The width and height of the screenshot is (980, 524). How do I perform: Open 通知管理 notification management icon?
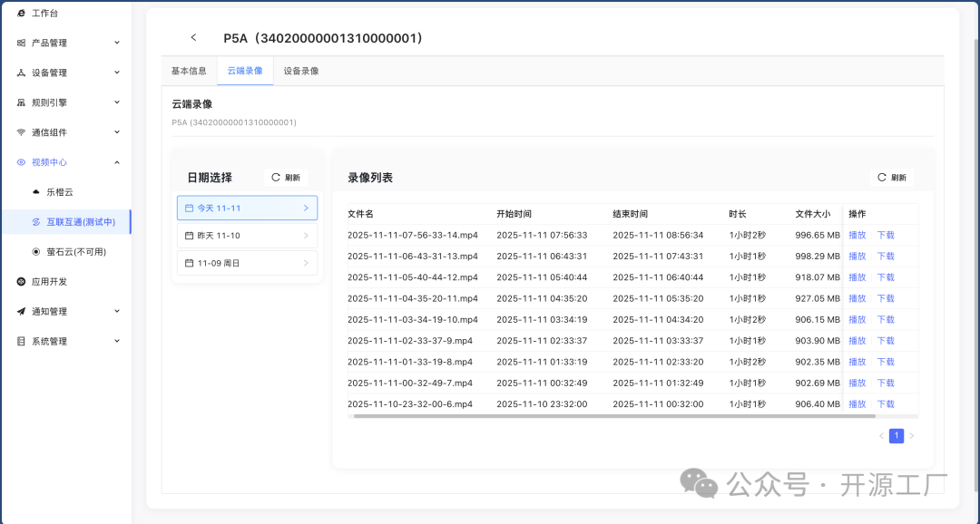click(20, 311)
